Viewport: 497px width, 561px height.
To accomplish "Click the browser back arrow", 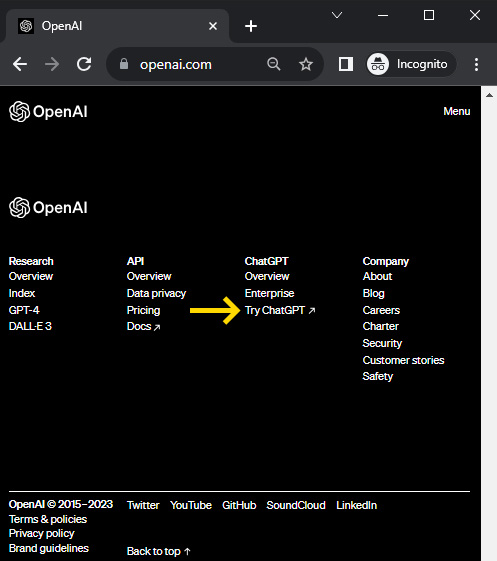I will coord(20,64).
